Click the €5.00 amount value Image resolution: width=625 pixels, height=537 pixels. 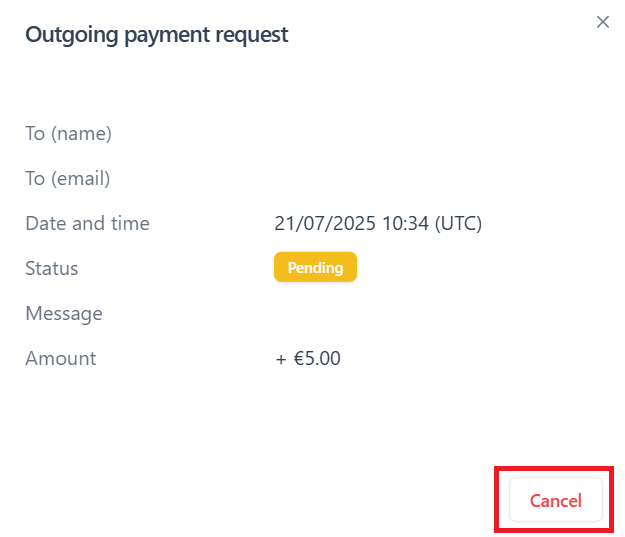(x=317, y=358)
